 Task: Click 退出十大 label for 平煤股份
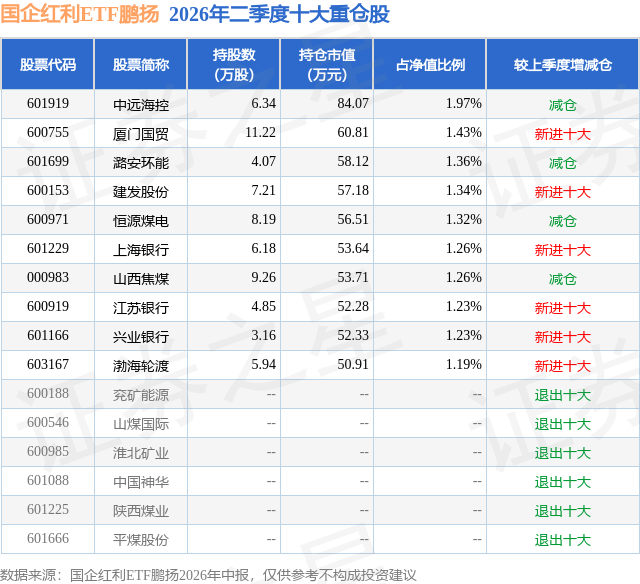click(x=562, y=540)
